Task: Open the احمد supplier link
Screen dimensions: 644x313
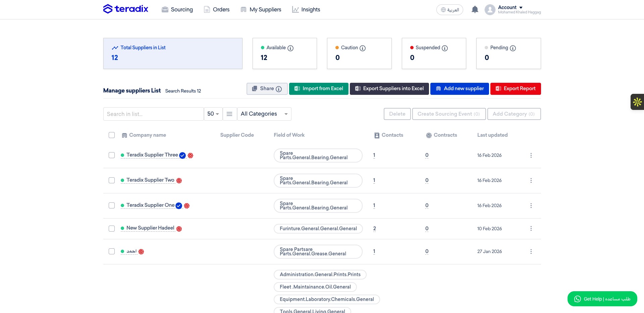Action: pos(131,251)
